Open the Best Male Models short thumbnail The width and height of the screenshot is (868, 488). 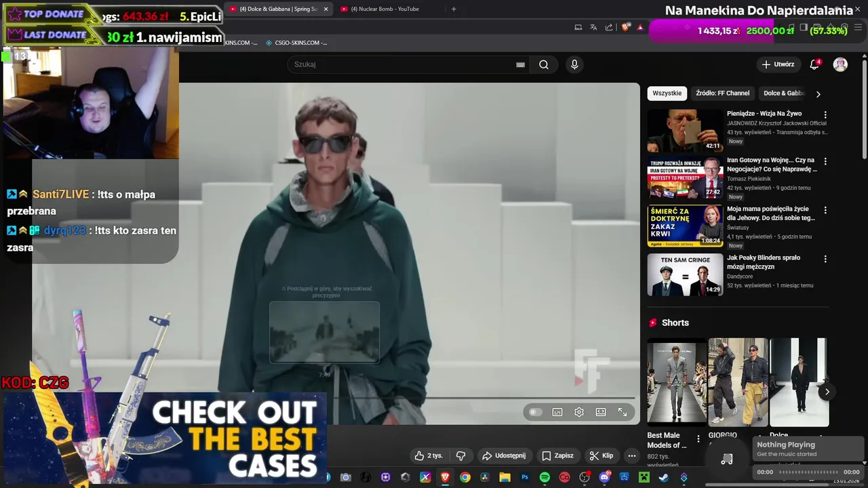pos(676,382)
